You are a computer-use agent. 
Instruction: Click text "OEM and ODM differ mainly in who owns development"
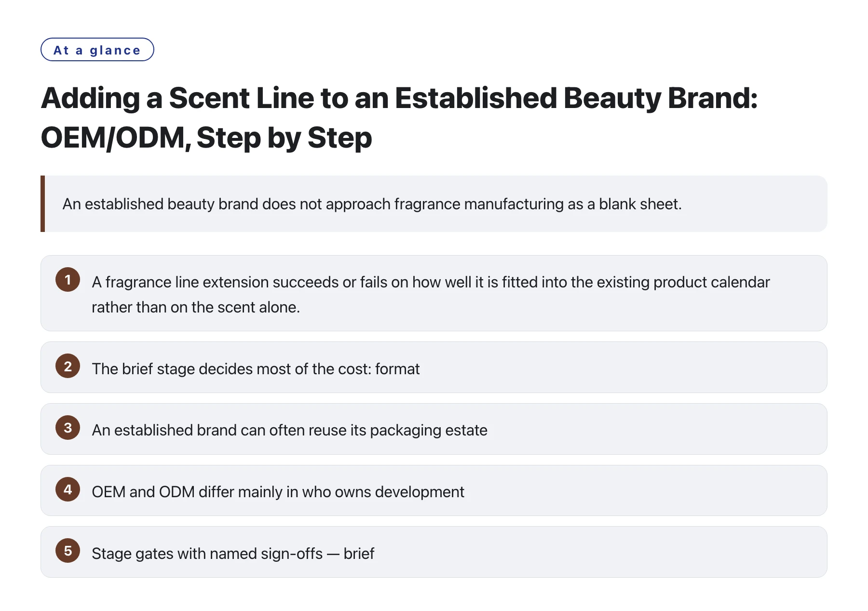click(278, 492)
